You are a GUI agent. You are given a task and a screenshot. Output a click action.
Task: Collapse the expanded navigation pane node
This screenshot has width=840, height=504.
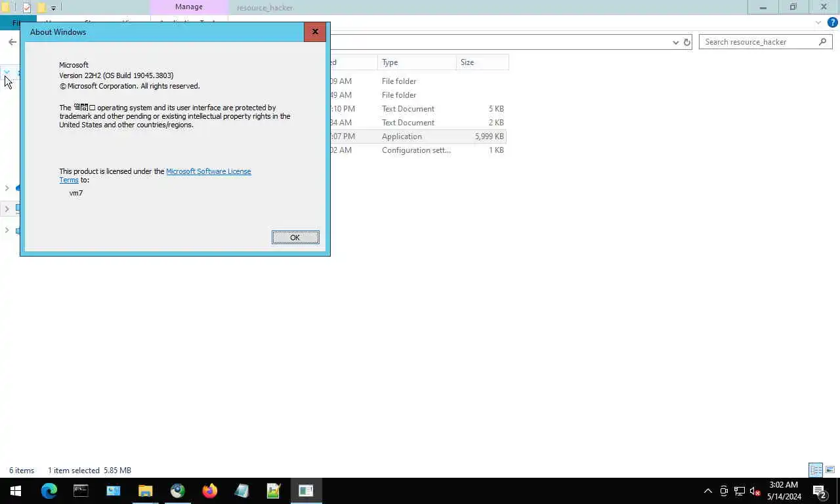[7, 72]
